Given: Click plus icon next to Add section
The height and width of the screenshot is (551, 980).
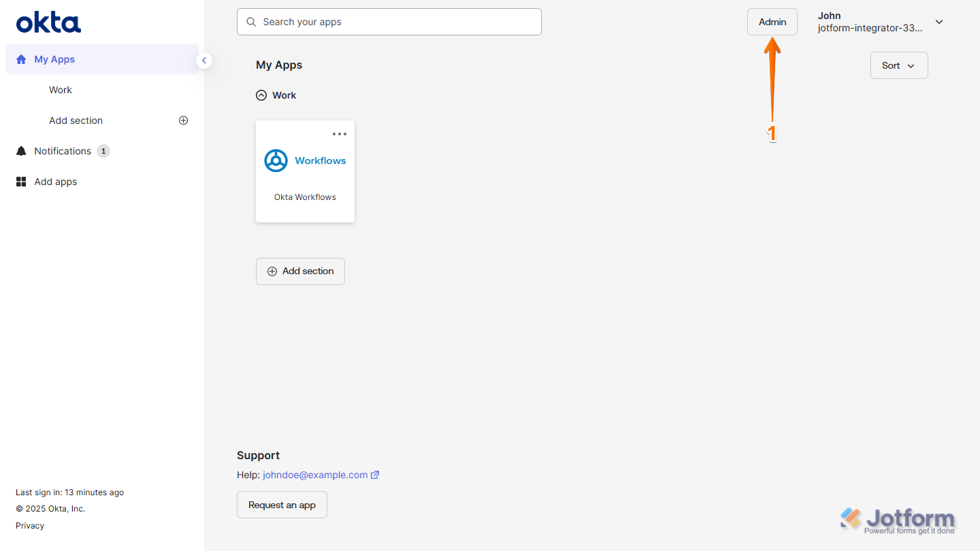Looking at the screenshot, I should (183, 120).
